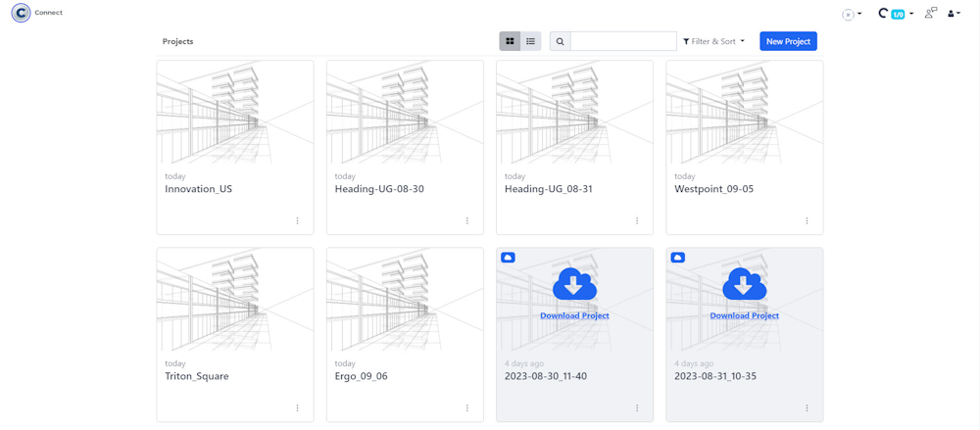
Task: Switch to grid view
Action: pos(510,41)
